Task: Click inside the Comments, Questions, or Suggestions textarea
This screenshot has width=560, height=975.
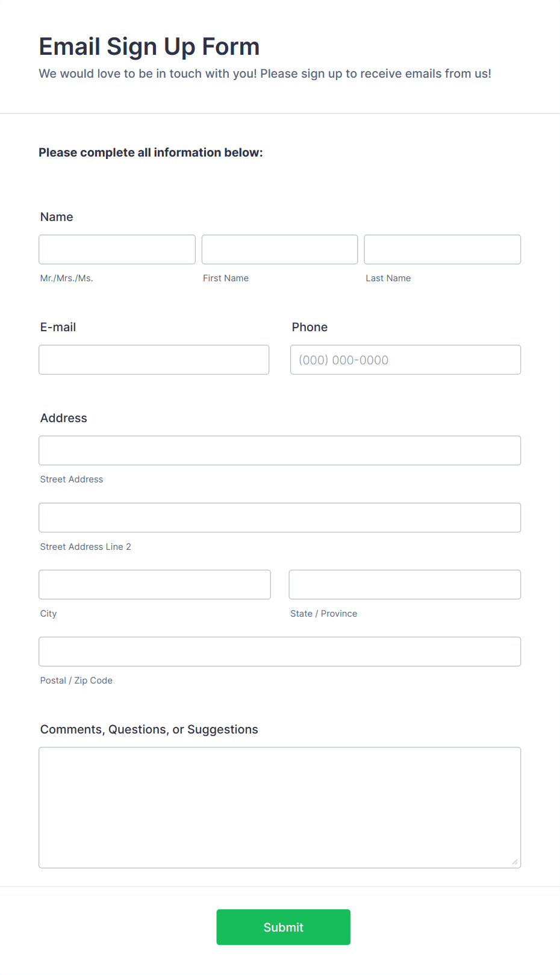Action: [279, 807]
